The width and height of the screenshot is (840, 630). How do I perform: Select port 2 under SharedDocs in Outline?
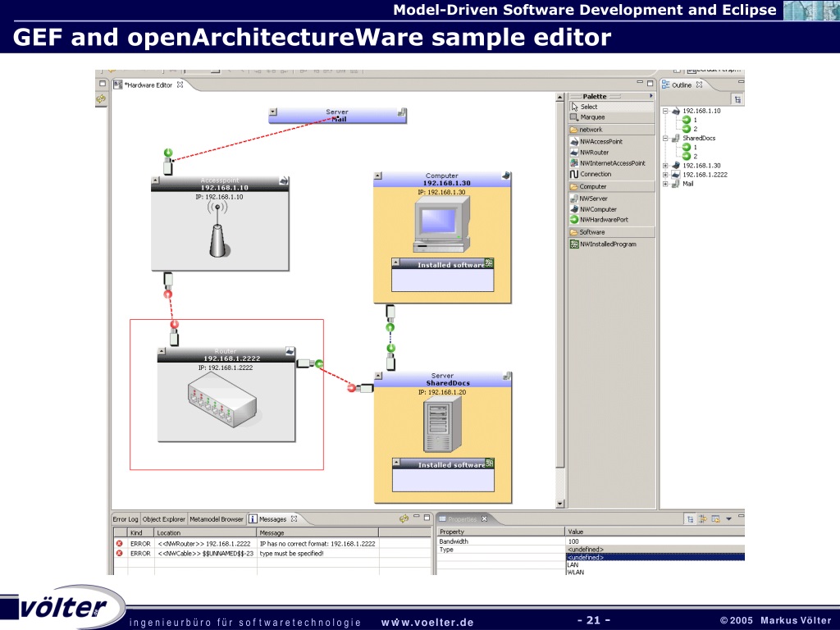click(691, 157)
